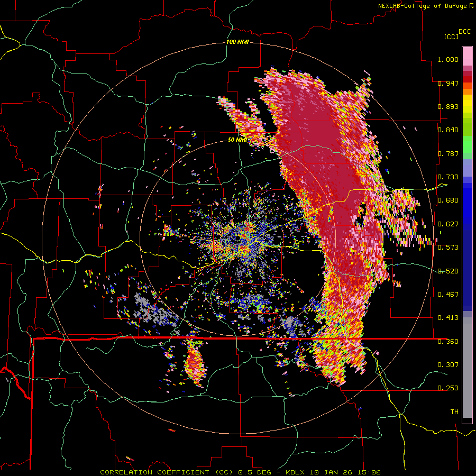Image resolution: width=476 pixels, height=476 pixels.
Task: Click the 0.787 scale value
Action: 448,153
